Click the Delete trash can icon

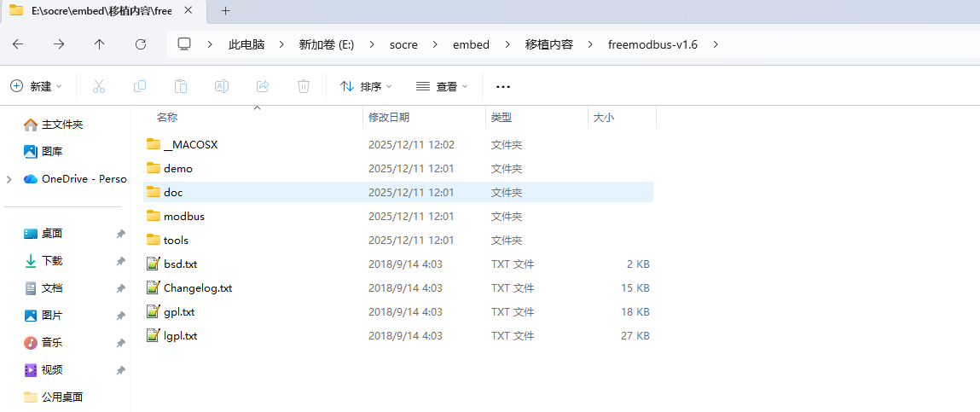pyautogui.click(x=304, y=86)
